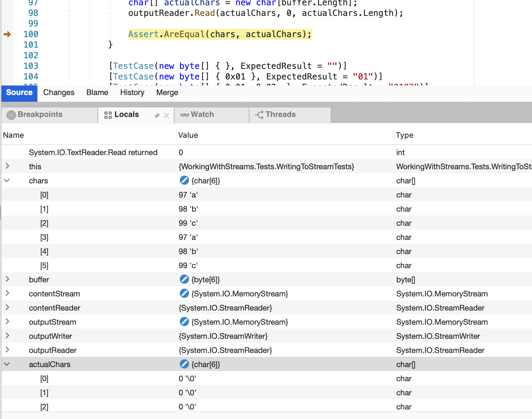Collapse the chars array
This screenshot has height=419, width=532.
click(x=7, y=180)
